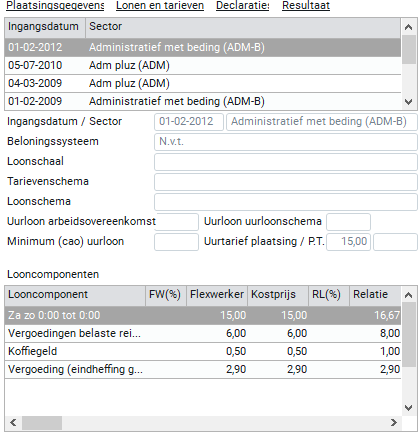419x437 pixels.
Task: Click the horizontal scroll left arrow
Action: [x=13, y=423]
